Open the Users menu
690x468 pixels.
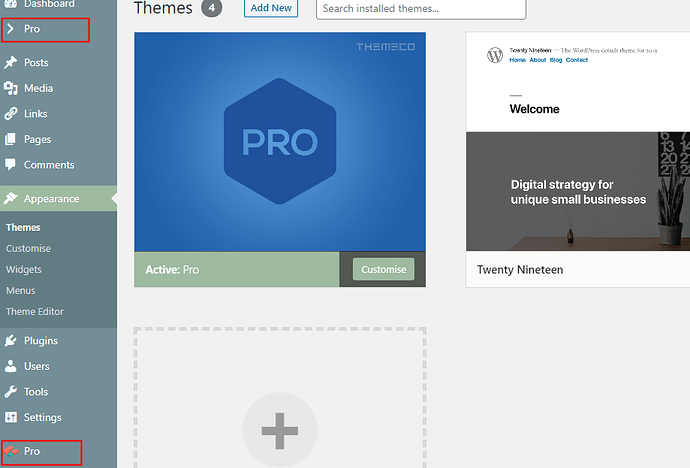[37, 366]
